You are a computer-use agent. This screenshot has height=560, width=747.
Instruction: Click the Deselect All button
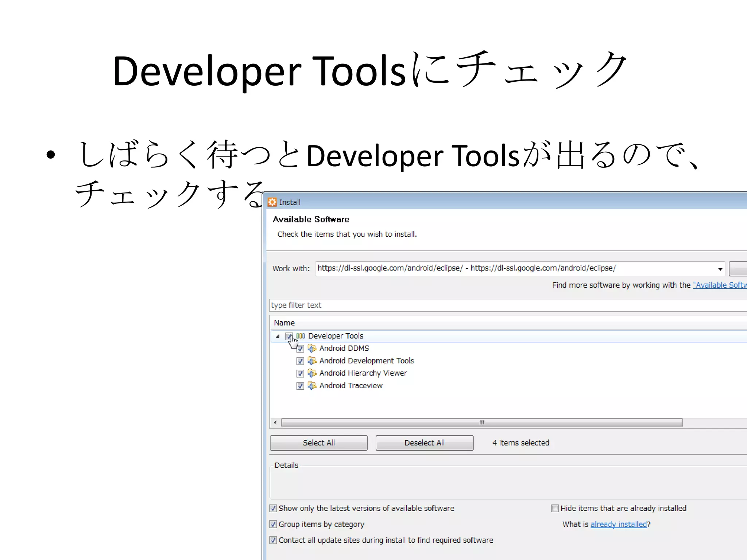click(x=425, y=443)
